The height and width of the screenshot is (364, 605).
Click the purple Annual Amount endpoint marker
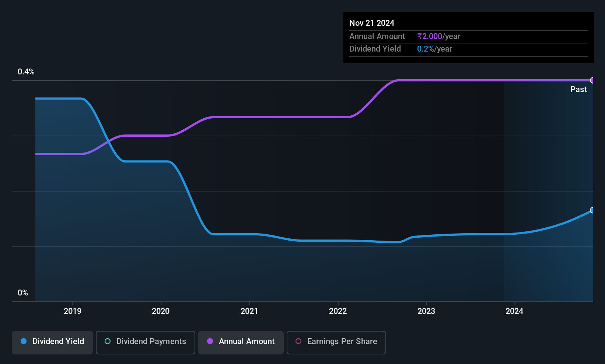592,80
